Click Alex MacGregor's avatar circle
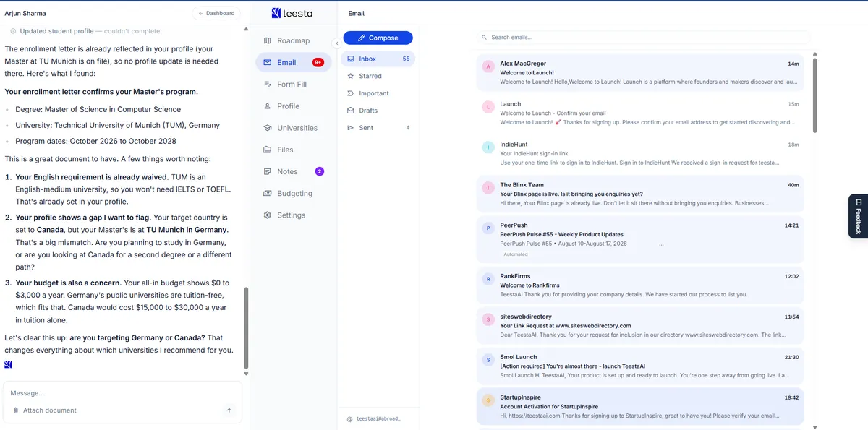868x430 pixels. (488, 66)
